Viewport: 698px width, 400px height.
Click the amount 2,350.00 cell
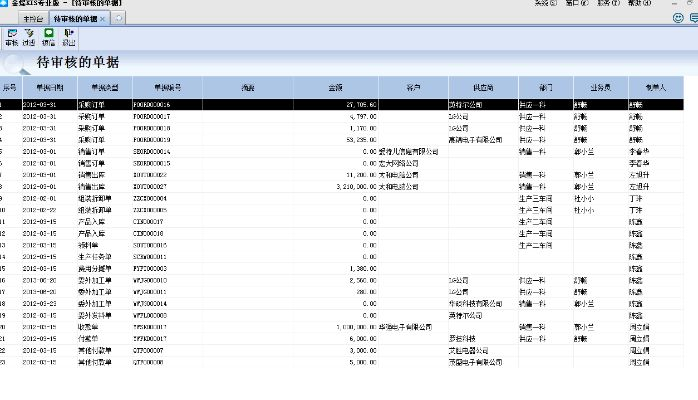tap(363, 280)
